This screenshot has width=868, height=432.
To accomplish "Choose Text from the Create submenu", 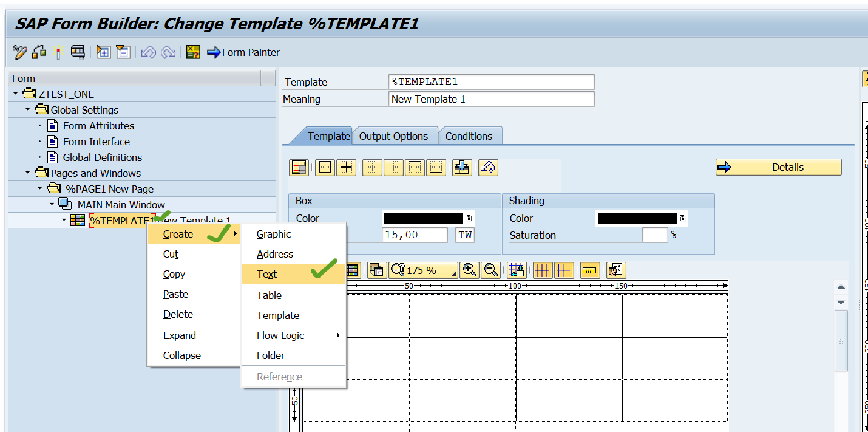I will [x=266, y=274].
